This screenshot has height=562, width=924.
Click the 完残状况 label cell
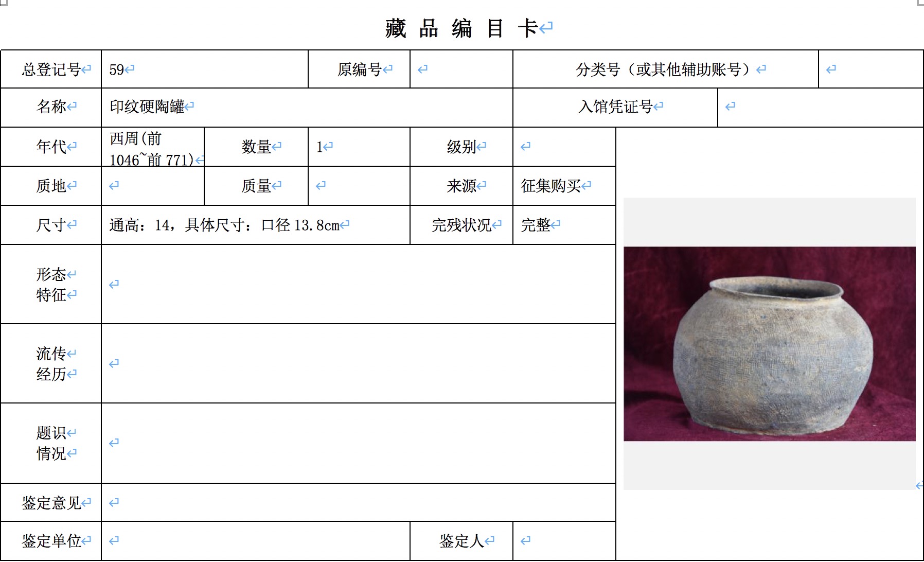[x=461, y=225]
